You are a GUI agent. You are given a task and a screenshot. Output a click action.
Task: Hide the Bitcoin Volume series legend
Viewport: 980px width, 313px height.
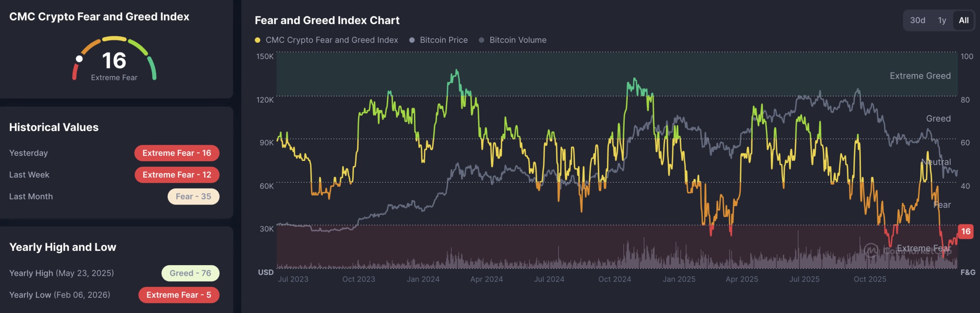(x=513, y=40)
